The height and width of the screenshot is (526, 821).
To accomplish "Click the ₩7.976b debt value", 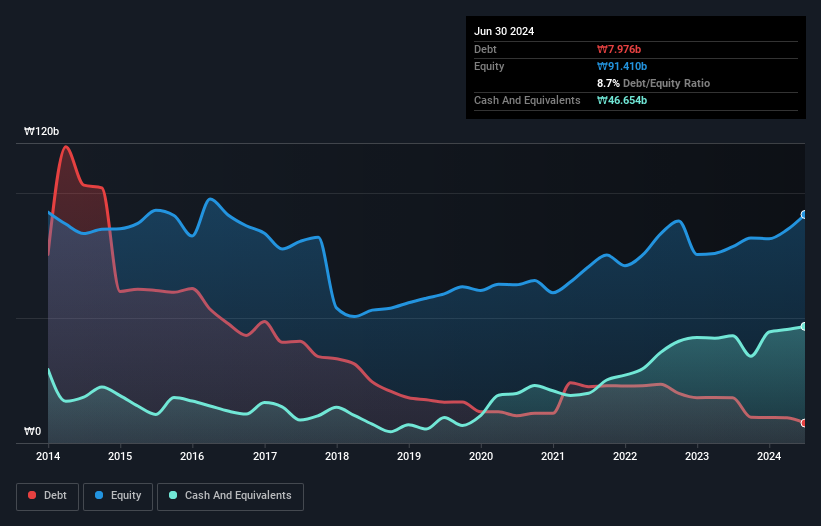I will click(619, 49).
